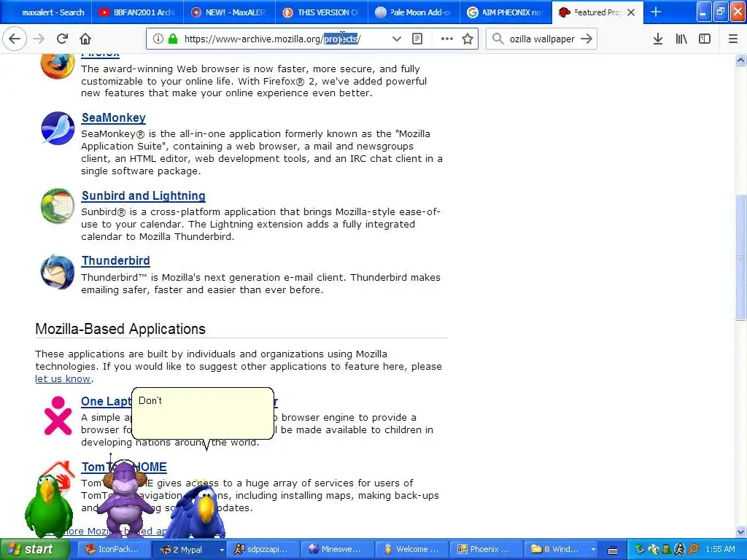The height and width of the screenshot is (560, 747).
Task: Open the downloads panel
Action: [x=657, y=39]
